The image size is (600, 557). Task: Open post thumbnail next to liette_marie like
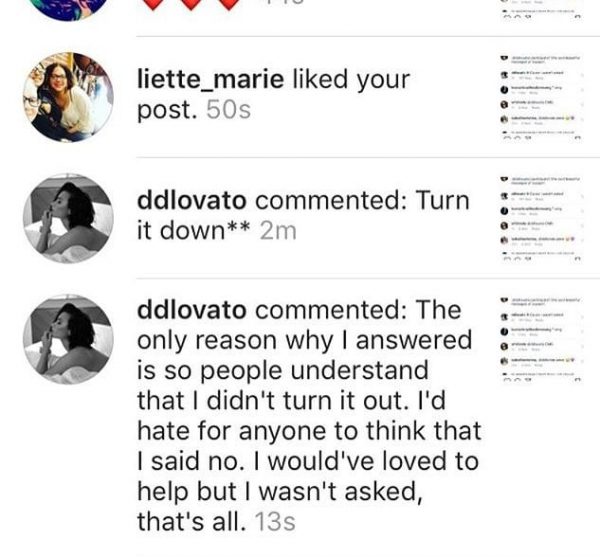[x=542, y=98]
